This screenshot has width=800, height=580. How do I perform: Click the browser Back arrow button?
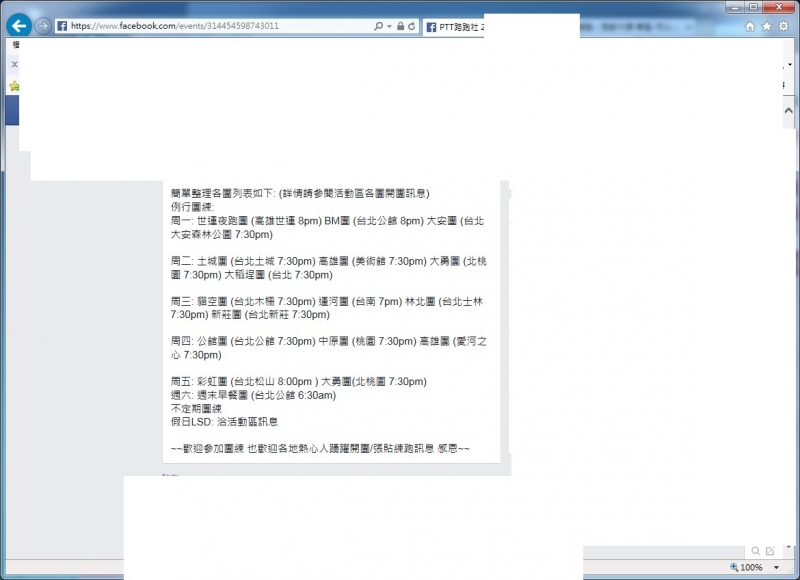click(18, 26)
